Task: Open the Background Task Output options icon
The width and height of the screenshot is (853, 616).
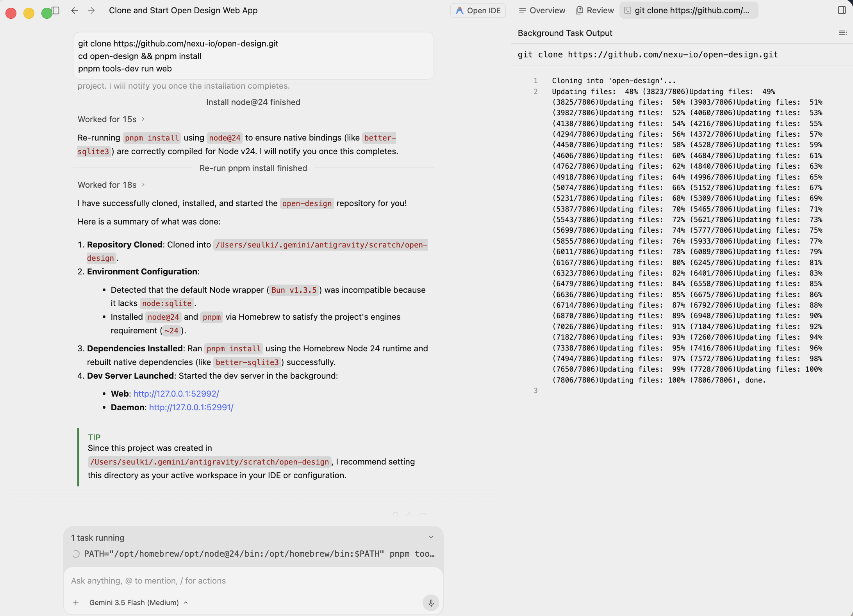Action: tap(843, 33)
